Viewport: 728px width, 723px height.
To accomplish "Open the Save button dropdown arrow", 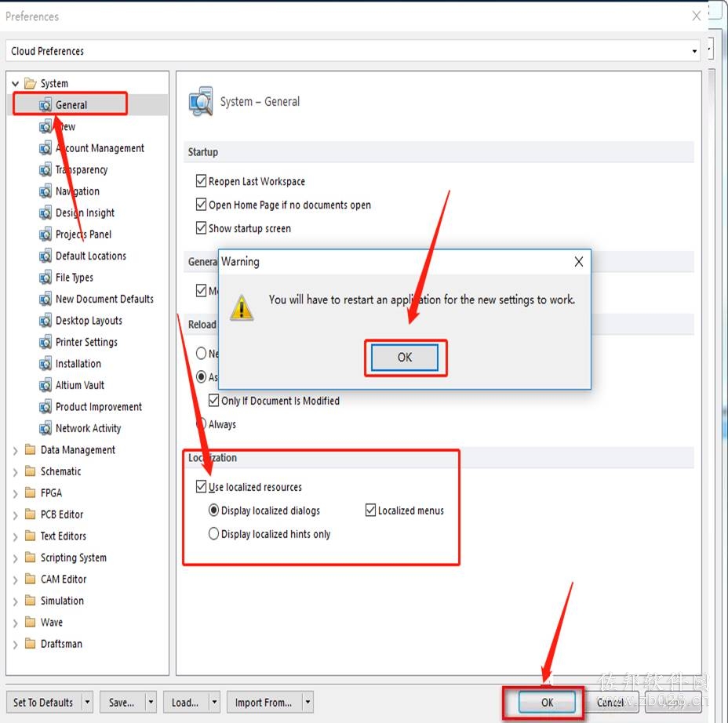I will coord(151,702).
